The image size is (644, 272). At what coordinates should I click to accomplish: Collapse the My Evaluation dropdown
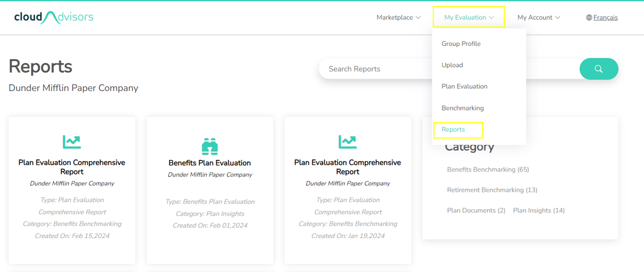pyautogui.click(x=469, y=17)
